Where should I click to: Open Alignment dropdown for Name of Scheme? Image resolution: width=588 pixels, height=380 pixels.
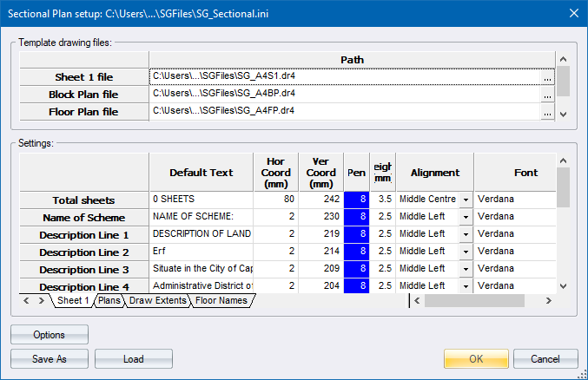tap(466, 218)
